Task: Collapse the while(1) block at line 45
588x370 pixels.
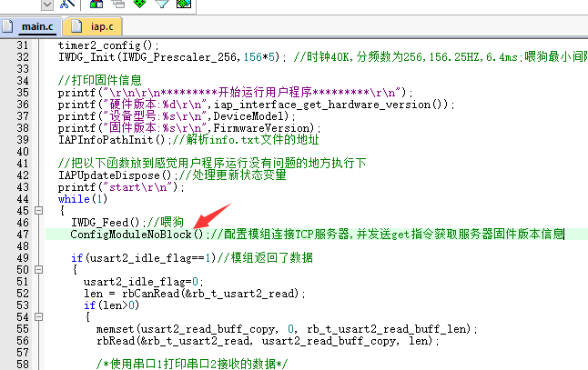Action: [x=38, y=211]
